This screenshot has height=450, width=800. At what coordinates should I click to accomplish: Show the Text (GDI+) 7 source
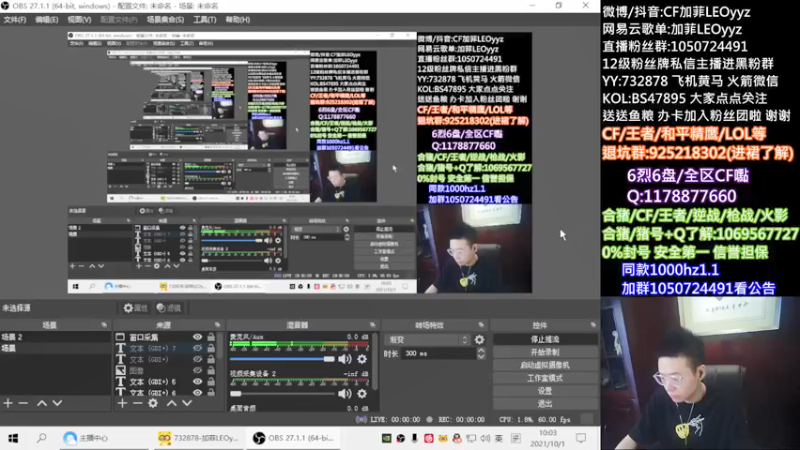click(197, 348)
